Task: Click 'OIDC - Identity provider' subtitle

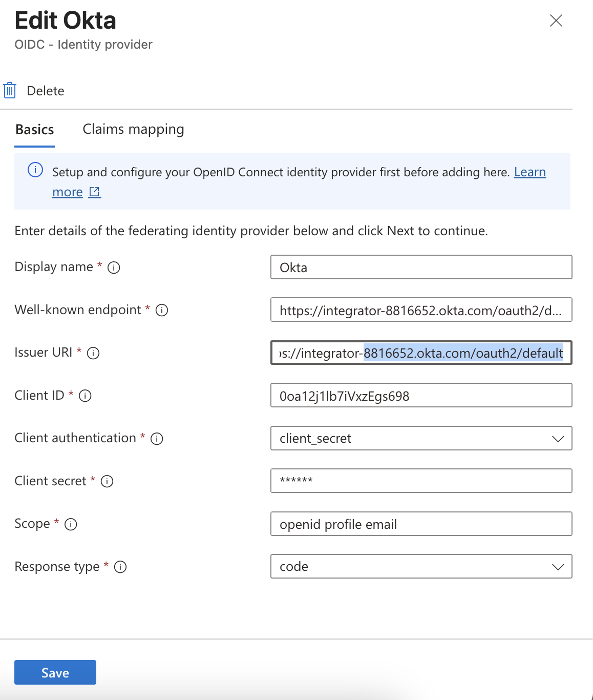Action: coord(83,45)
